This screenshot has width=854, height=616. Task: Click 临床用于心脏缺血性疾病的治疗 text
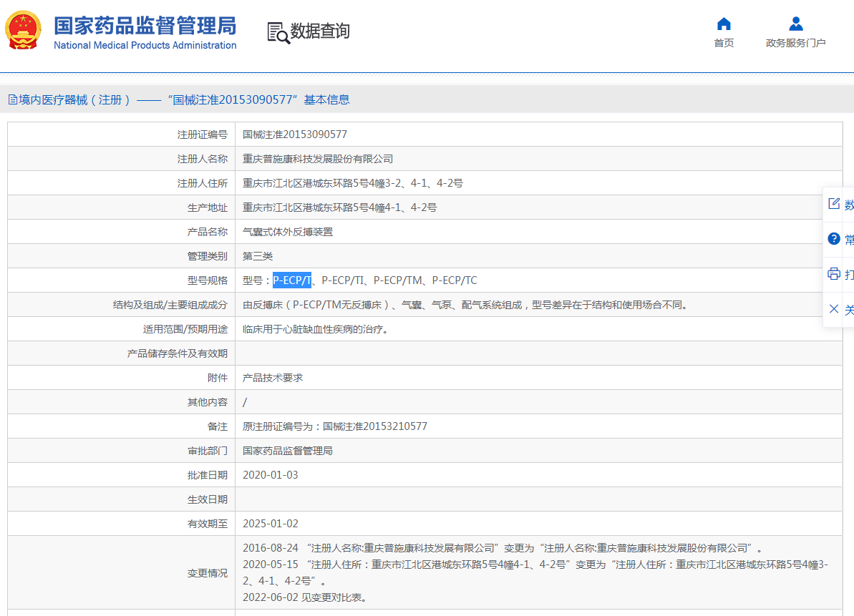[x=316, y=329]
